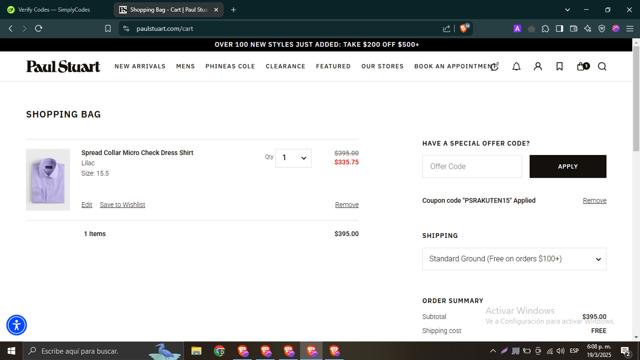Open the account profile icon
The width and height of the screenshot is (640, 360).
coord(538,66)
